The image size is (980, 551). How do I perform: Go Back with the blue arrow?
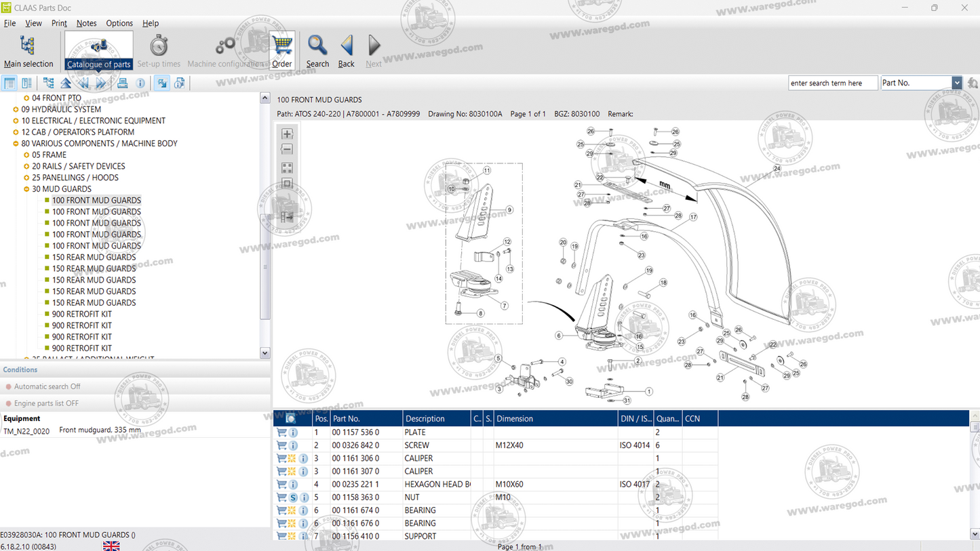pos(346,52)
